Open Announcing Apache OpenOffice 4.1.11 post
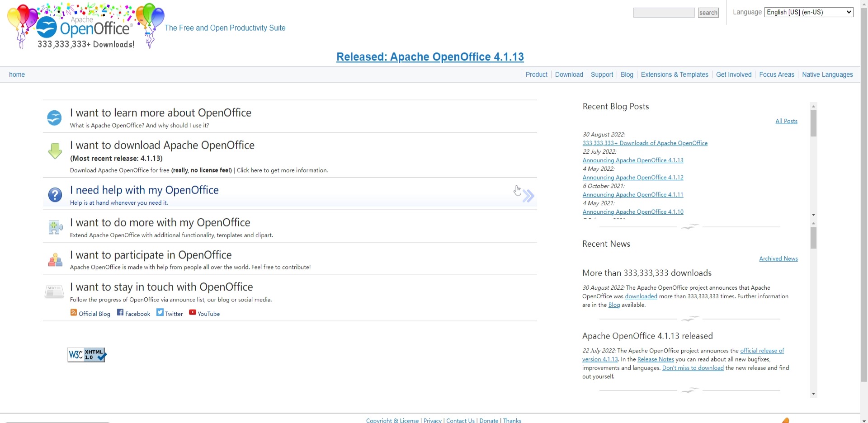This screenshot has height=423, width=868. [633, 195]
